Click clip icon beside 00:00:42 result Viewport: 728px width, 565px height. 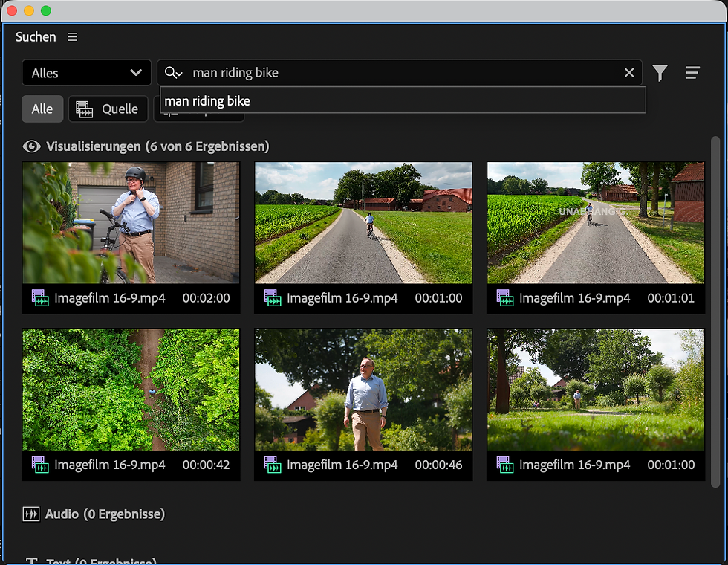tap(40, 464)
